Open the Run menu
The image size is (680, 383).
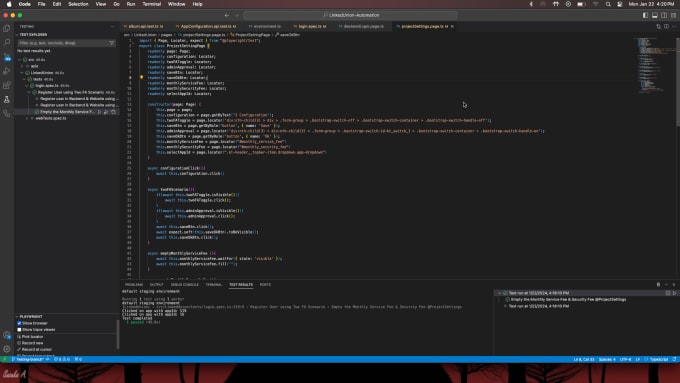(131, 4)
